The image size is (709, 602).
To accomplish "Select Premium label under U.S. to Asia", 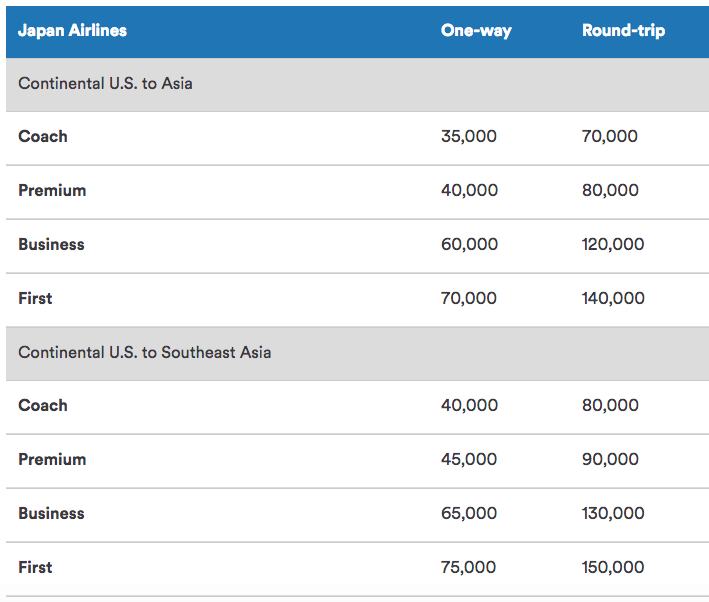I will 52,190.
